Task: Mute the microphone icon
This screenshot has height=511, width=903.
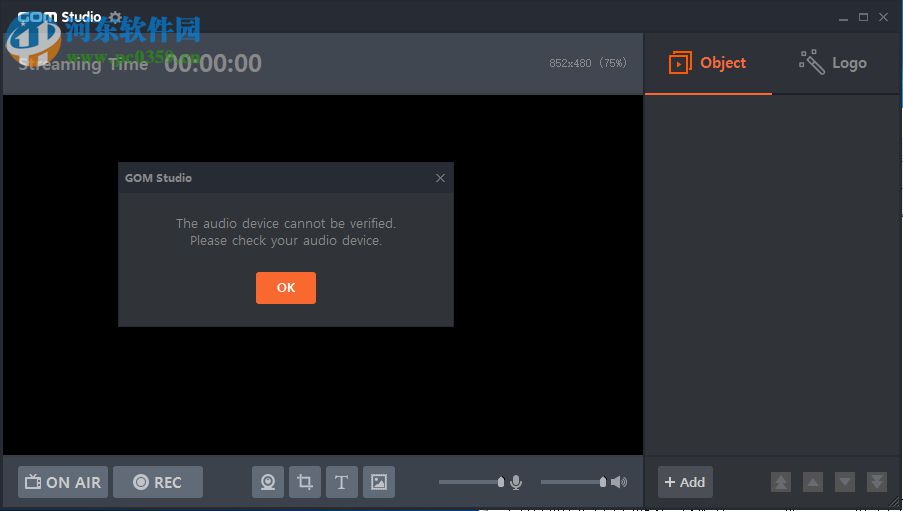Action: [516, 482]
